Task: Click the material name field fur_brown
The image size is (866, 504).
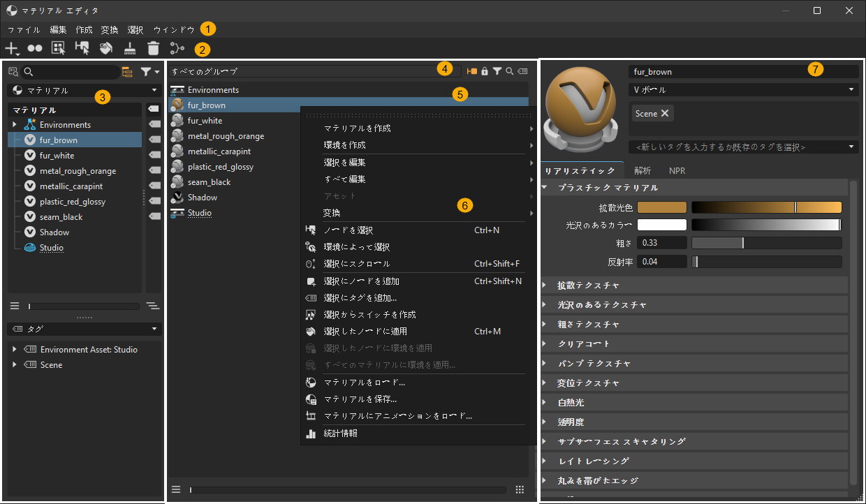Action: point(743,71)
